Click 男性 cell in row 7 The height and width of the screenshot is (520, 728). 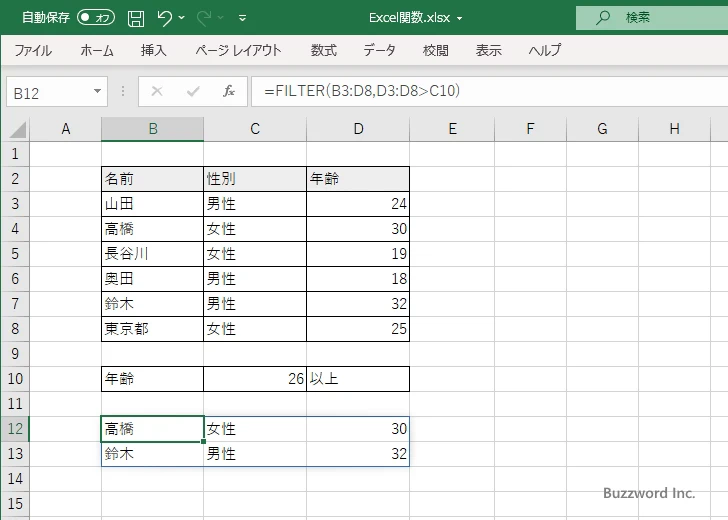pyautogui.click(x=255, y=304)
